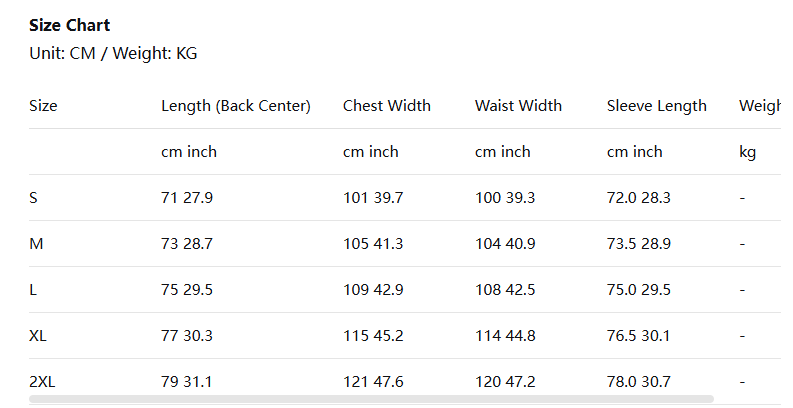Viewport: 793px width, 408px height.
Task: Click the Size Chart heading
Action: click(70, 25)
